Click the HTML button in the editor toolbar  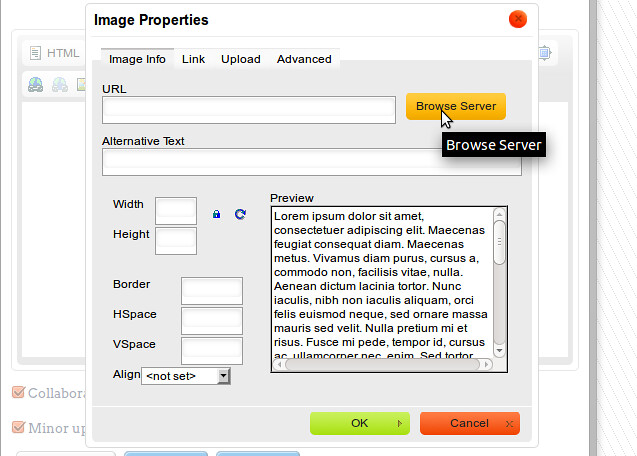54,53
